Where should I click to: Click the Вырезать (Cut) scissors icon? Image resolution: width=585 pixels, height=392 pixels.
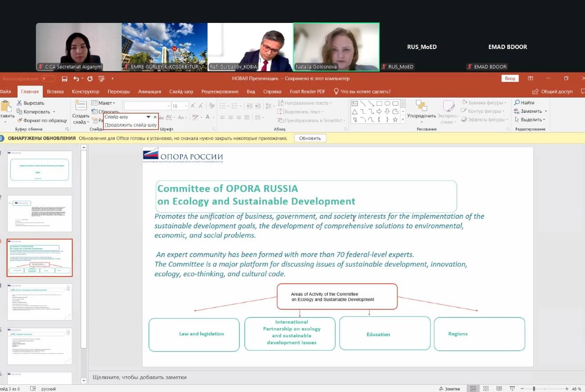[19, 103]
